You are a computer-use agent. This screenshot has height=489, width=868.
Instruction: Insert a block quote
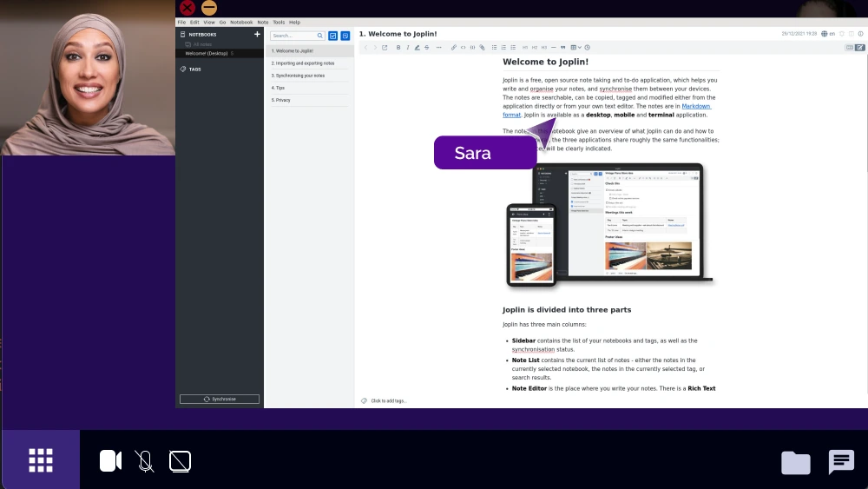click(563, 48)
